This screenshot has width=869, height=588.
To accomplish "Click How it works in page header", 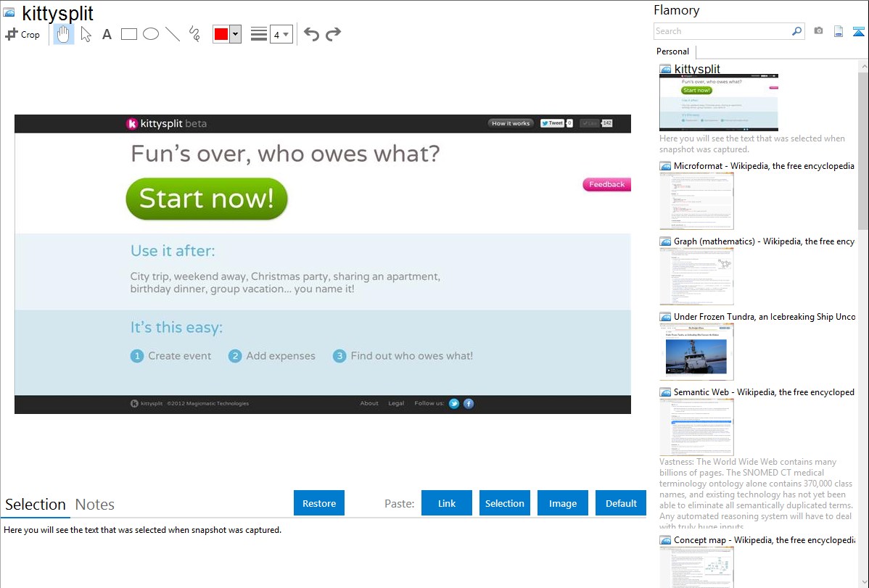I will pos(511,123).
